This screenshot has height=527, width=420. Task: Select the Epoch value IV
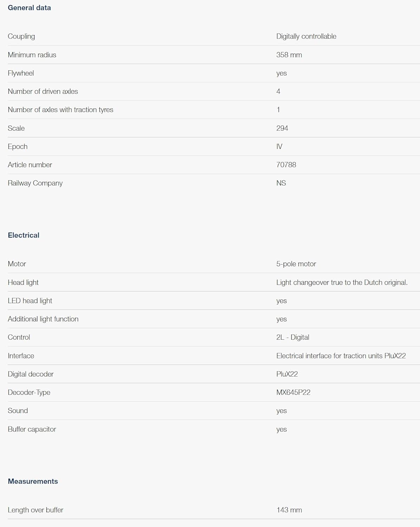(x=279, y=147)
